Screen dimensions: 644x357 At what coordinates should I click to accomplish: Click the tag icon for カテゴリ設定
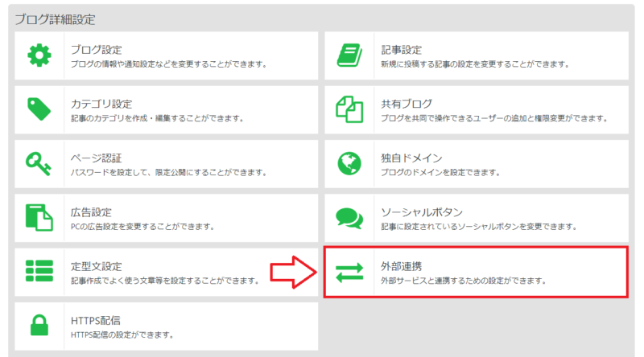click(x=39, y=109)
